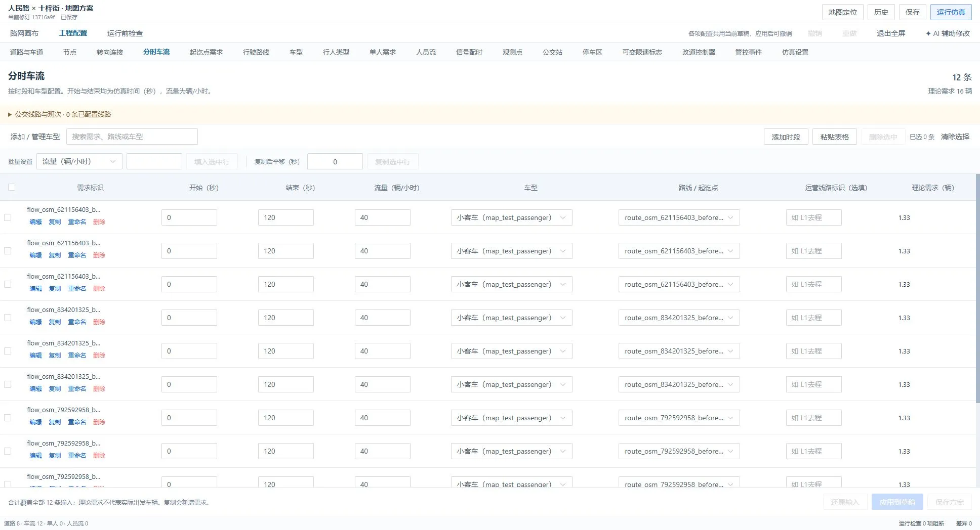Switch to the 运行前检查 tab
The image size is (980, 530).
(125, 33)
